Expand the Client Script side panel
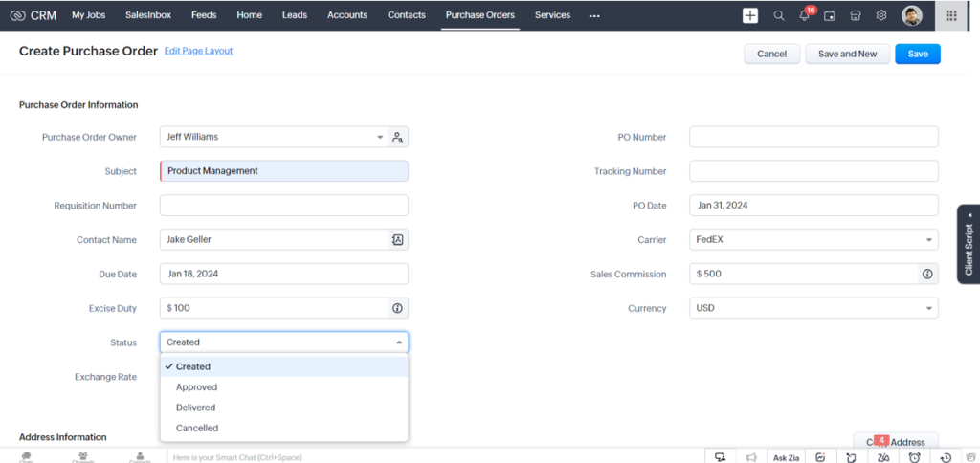 (969, 244)
